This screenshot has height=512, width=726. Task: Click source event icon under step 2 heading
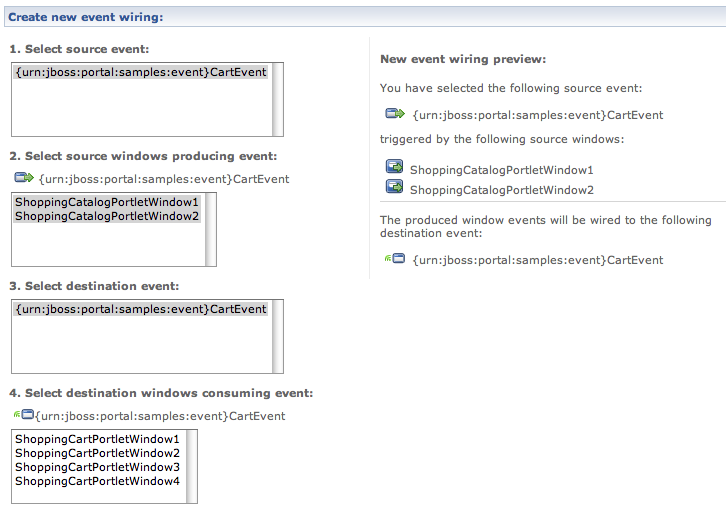(24, 178)
